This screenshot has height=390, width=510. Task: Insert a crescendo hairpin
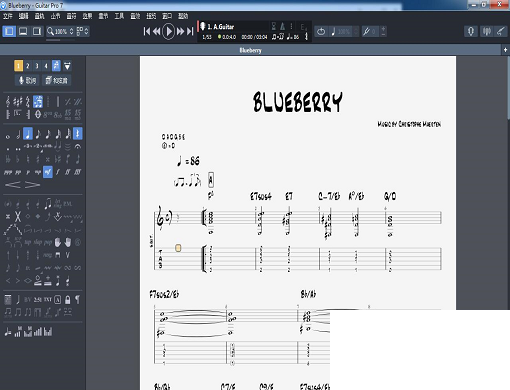coord(13,184)
